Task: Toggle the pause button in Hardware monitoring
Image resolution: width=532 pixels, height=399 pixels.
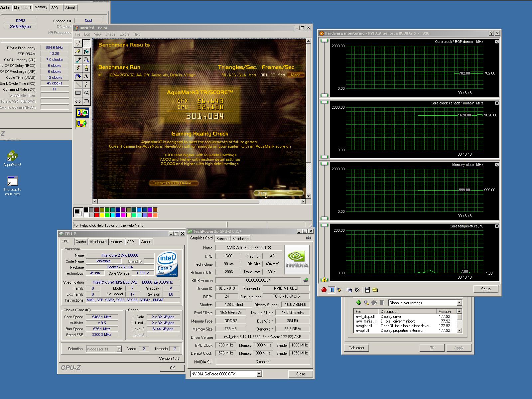Action: (332, 290)
